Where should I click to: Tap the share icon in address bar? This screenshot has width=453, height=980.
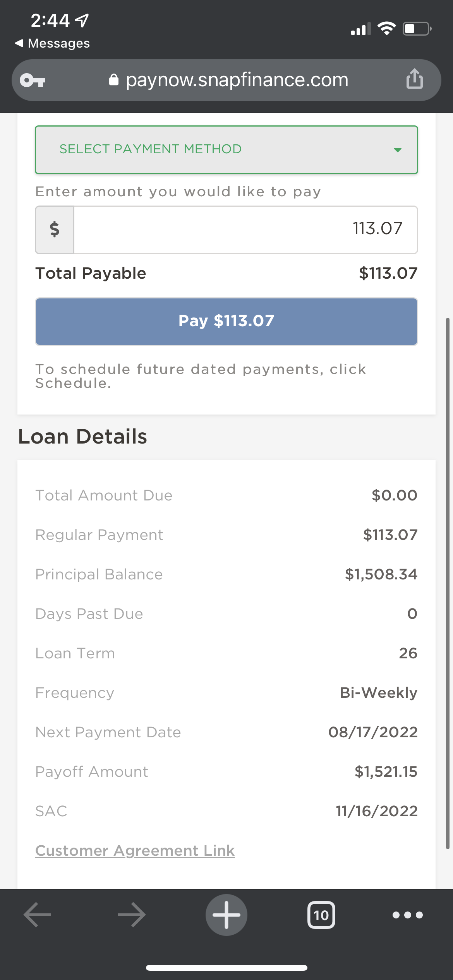(x=414, y=79)
